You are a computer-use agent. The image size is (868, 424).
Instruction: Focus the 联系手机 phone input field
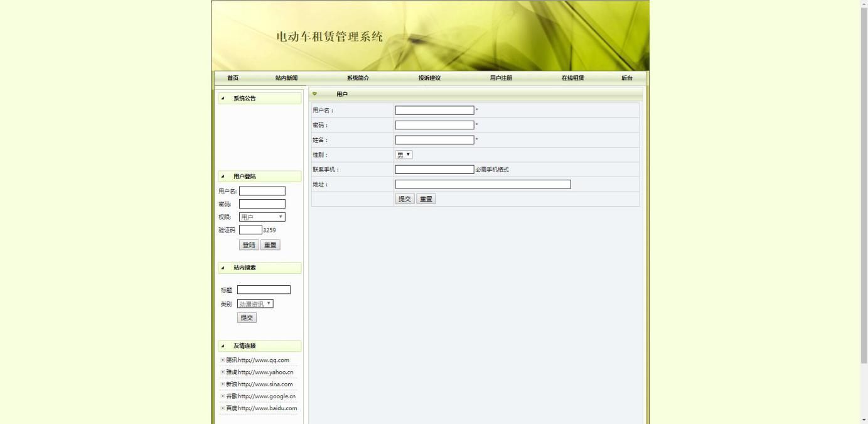434,170
